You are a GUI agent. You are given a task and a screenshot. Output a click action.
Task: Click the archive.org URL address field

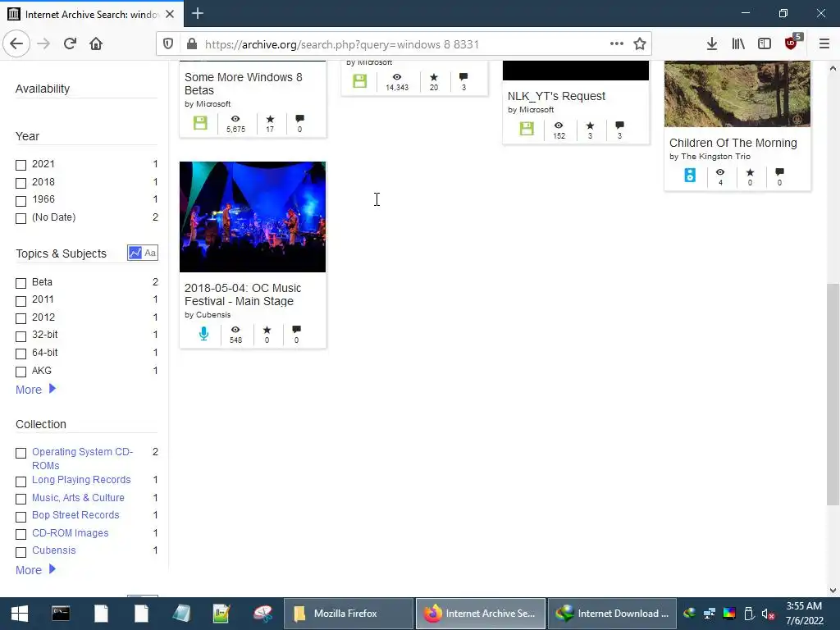(x=404, y=44)
